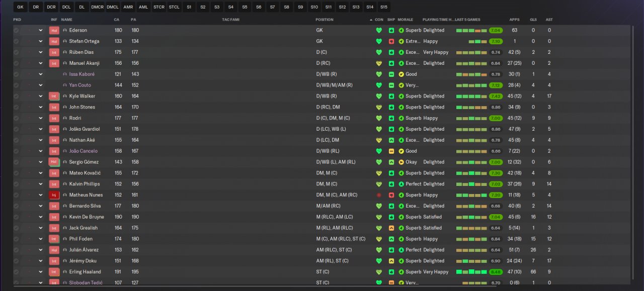Click Kevin De Bruyne's sharpness icon

[391, 217]
